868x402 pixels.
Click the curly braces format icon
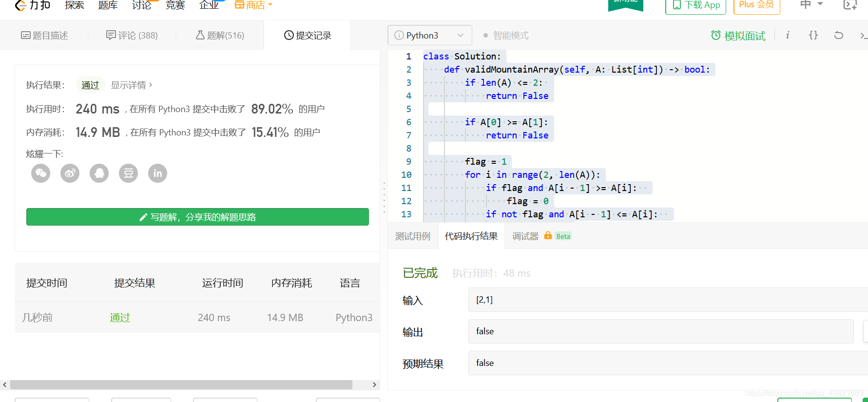click(813, 35)
